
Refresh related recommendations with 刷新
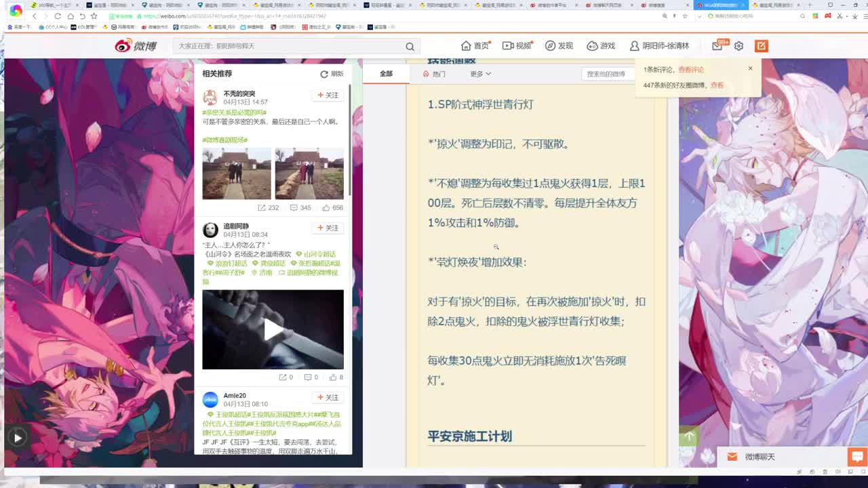pos(332,74)
